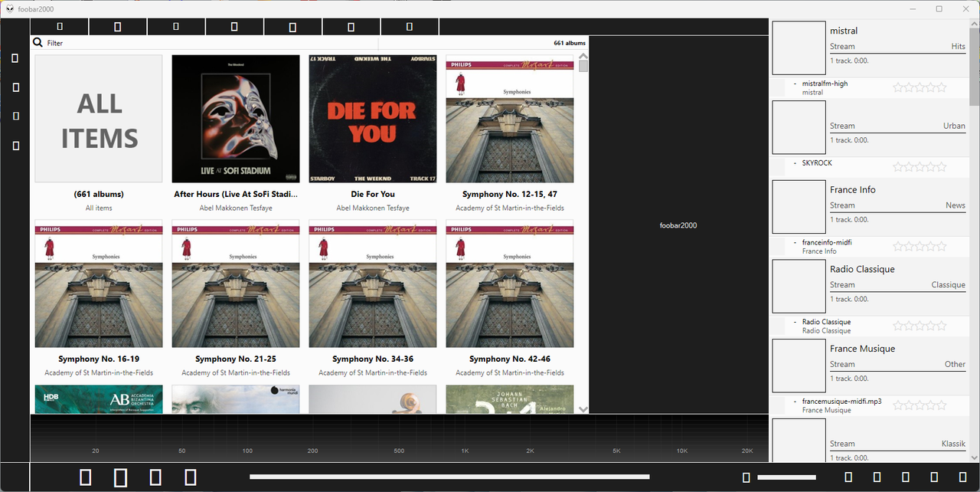The height and width of the screenshot is (492, 980).
Task: Click the 'France Info' group header title
Action: click(x=853, y=189)
